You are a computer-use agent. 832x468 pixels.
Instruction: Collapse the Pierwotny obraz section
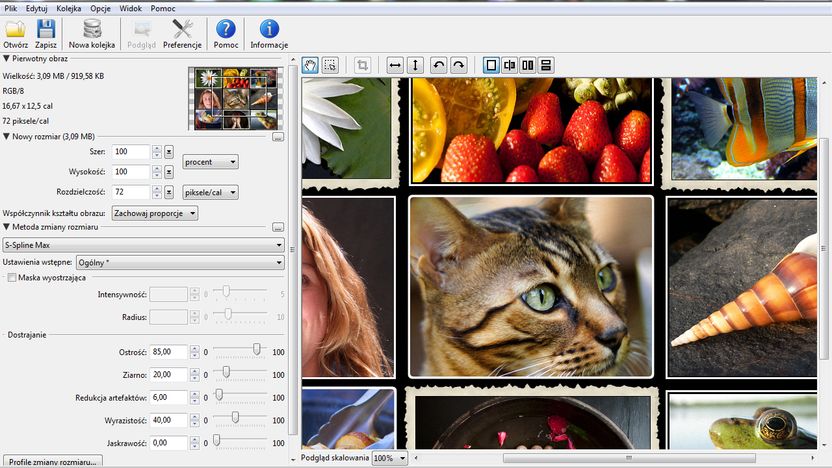pyautogui.click(x=6, y=59)
